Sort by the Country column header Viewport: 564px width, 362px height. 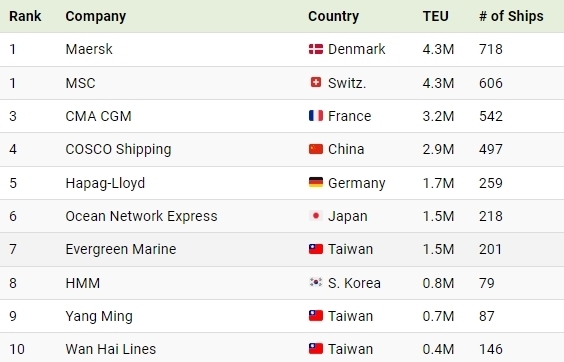(x=333, y=16)
